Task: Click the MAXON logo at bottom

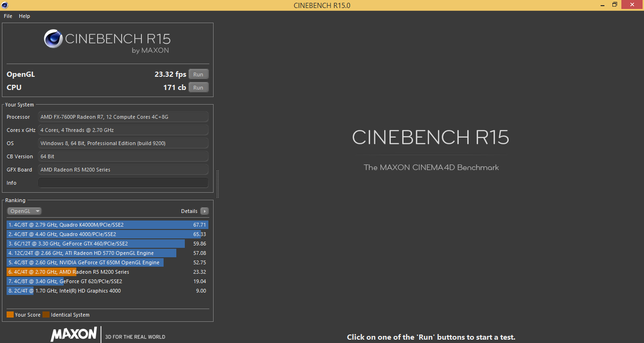Action: (x=74, y=334)
